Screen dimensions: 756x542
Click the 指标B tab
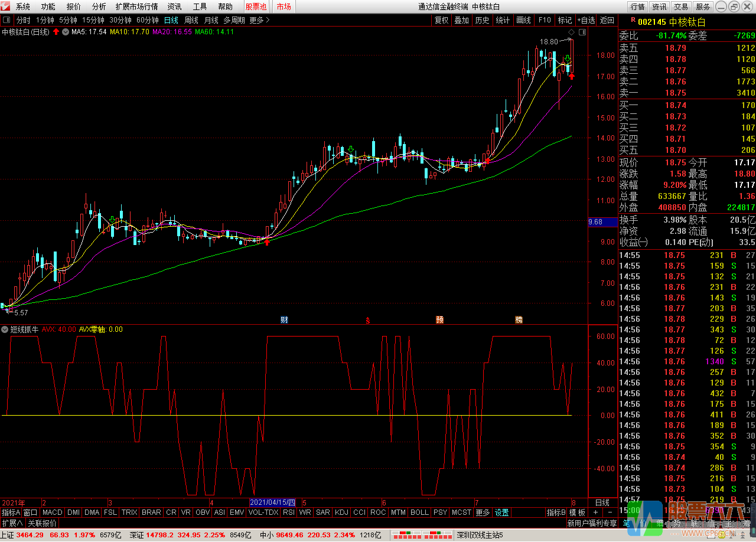coord(556,512)
